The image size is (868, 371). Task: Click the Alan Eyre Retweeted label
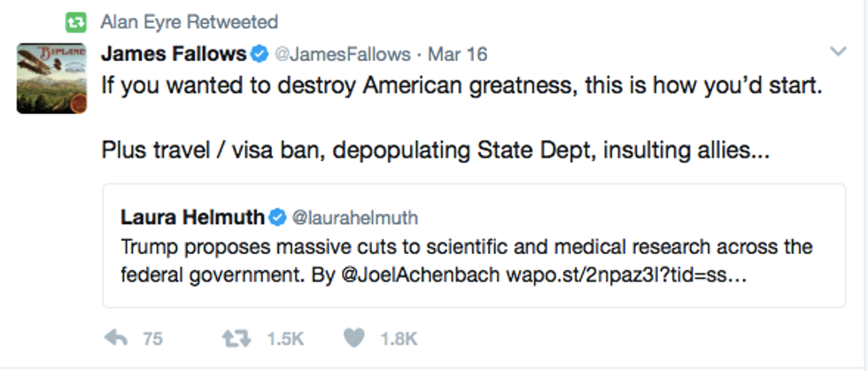coord(190,21)
